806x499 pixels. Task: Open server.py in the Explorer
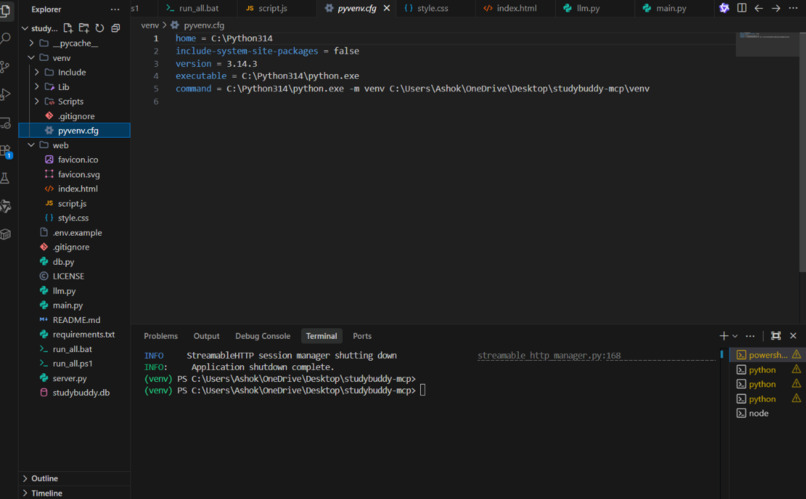tap(74, 378)
